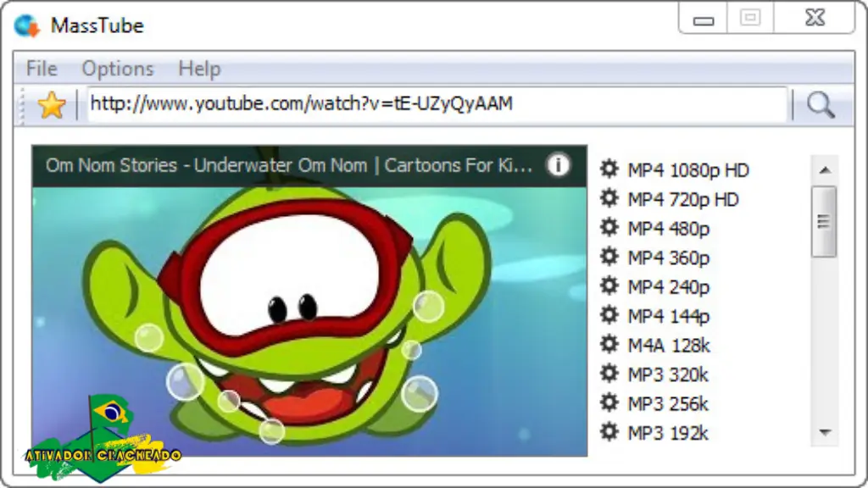Image resolution: width=868 pixels, height=488 pixels.
Task: Click the gear next to MP4 720p HD
Action: [x=609, y=198]
